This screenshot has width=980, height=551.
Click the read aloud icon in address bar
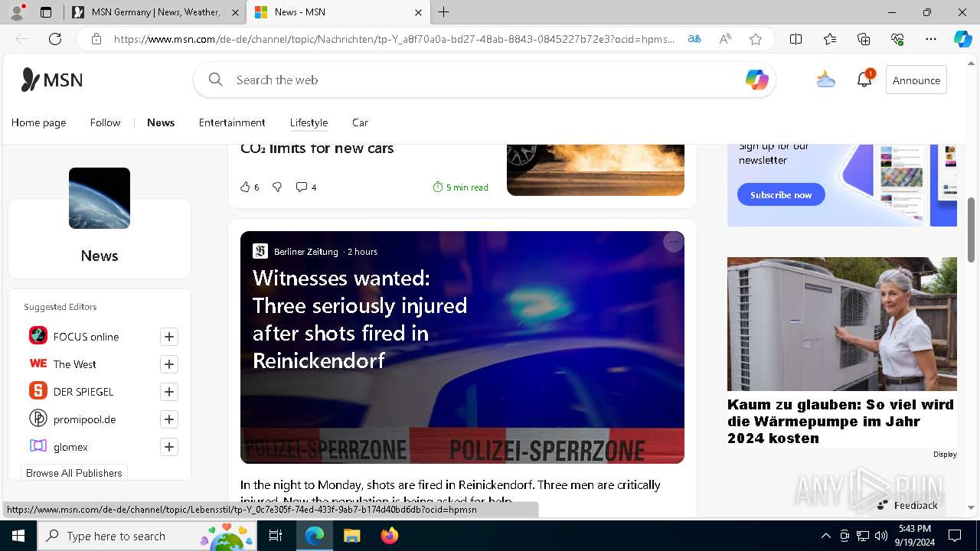(x=725, y=39)
